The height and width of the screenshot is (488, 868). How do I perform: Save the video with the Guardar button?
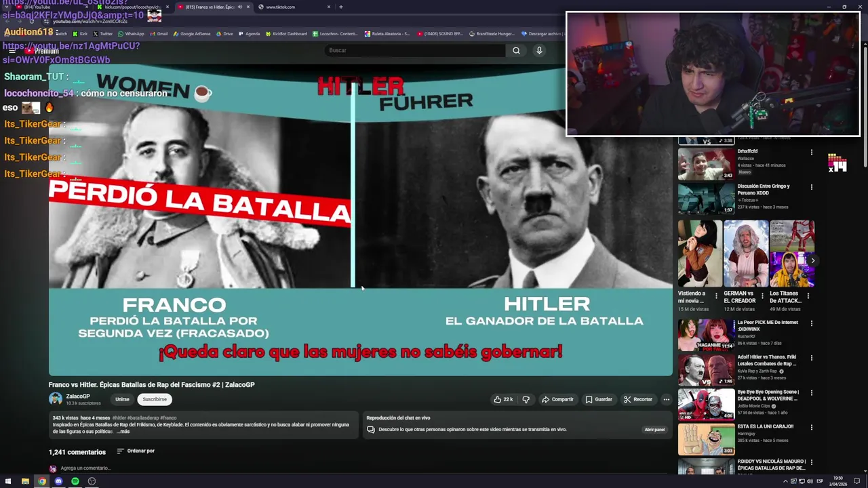point(599,399)
